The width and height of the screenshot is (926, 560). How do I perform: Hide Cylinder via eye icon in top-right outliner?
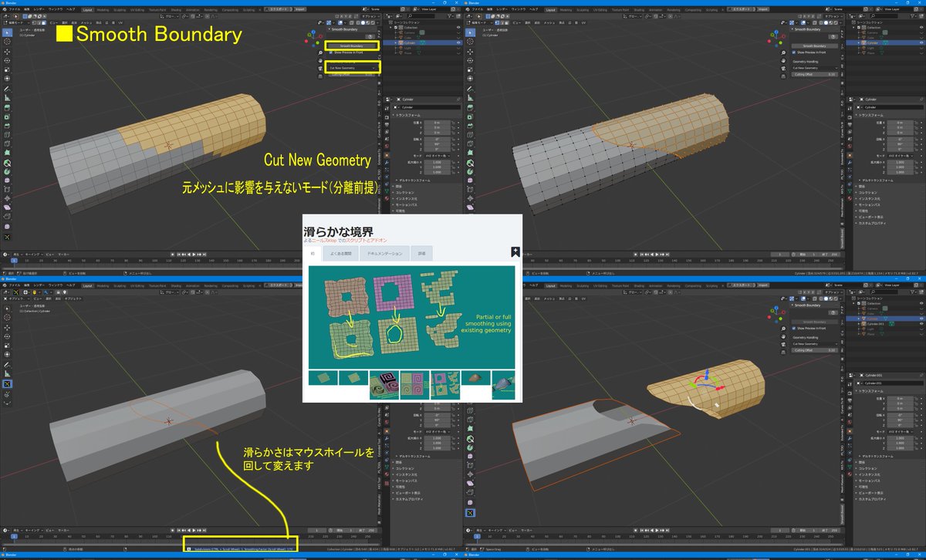[921, 42]
